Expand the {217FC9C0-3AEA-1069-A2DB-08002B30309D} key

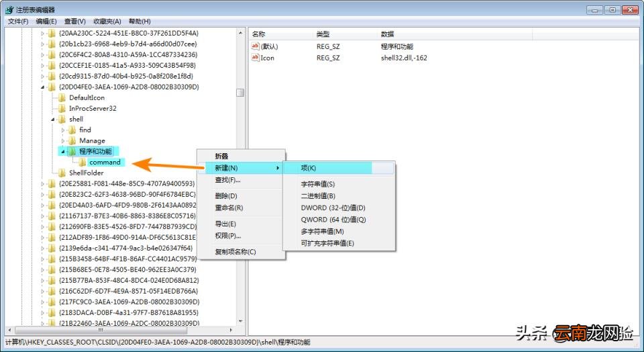43,302
